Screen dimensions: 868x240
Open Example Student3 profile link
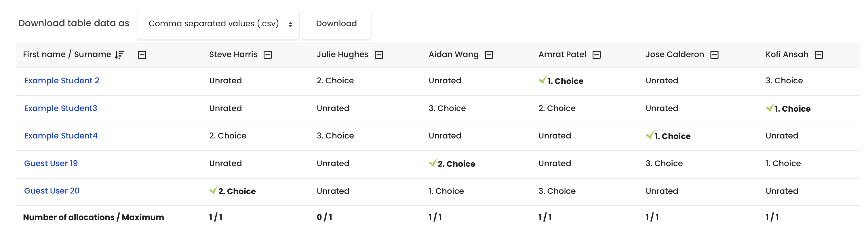[61, 108]
